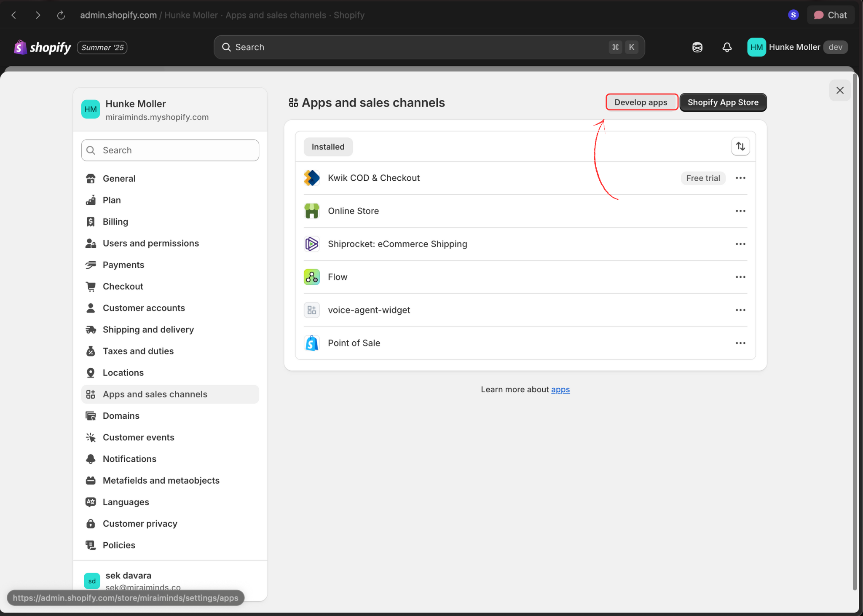The image size is (863, 616).
Task: Open the overflow menu for Kwik COD & Checkout
Action: click(740, 178)
